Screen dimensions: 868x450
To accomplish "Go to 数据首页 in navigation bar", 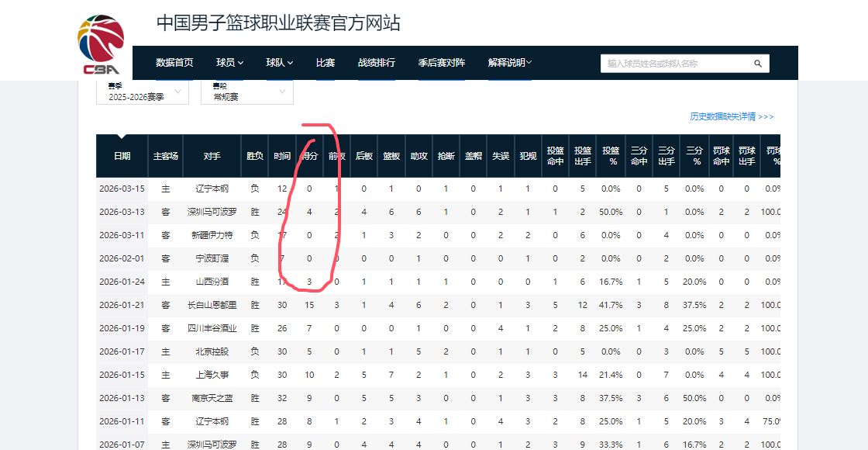I will pyautogui.click(x=174, y=63).
